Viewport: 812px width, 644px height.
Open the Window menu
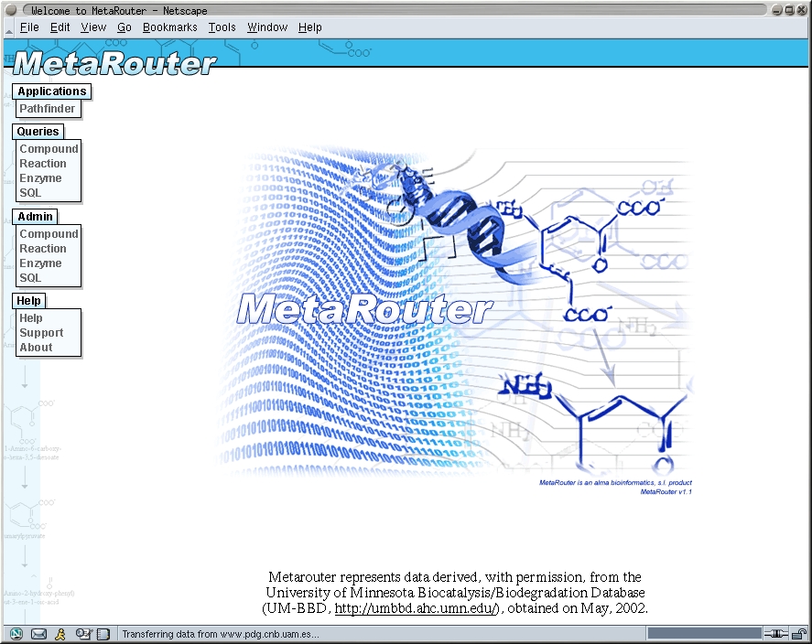(x=267, y=27)
